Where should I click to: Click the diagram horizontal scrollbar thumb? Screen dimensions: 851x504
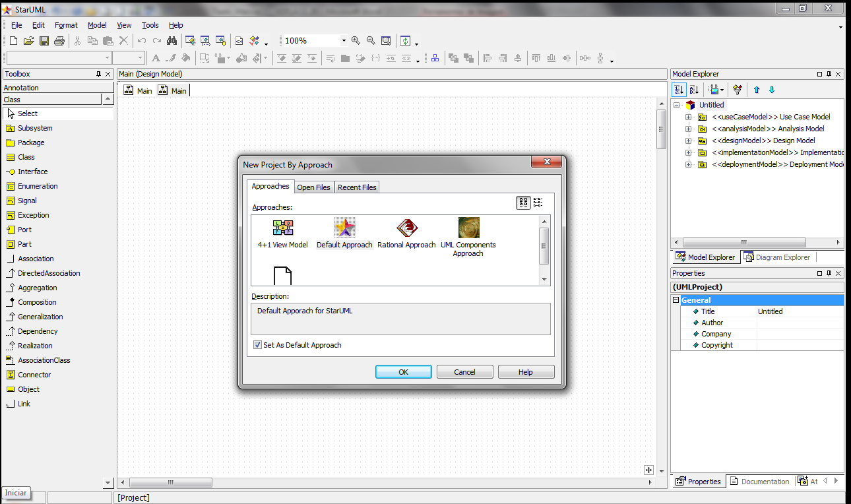[x=170, y=483]
